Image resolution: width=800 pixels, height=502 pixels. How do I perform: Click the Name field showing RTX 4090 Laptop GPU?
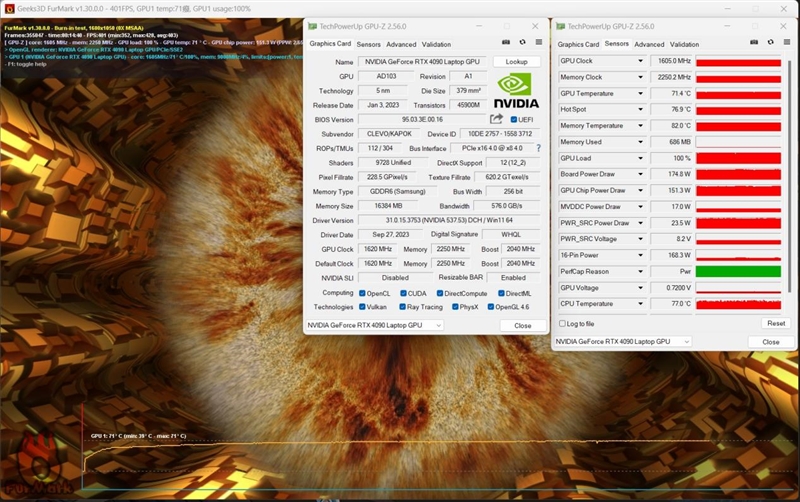pos(422,61)
